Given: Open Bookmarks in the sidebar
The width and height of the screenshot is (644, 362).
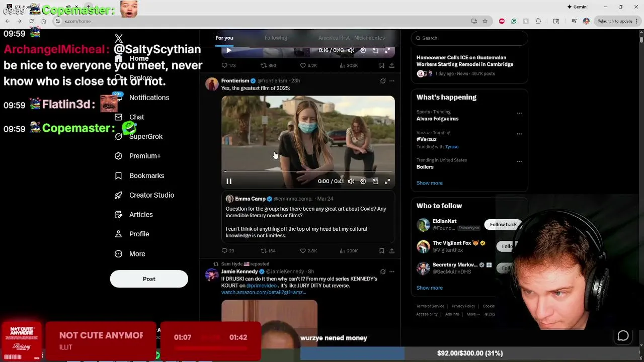Looking at the screenshot, I should click(146, 175).
